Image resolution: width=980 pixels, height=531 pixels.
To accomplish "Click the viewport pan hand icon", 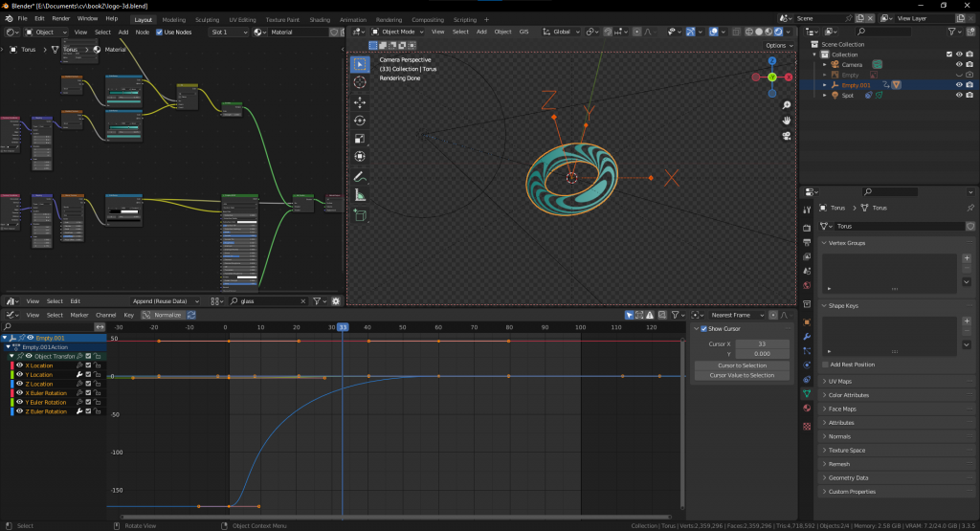I will 787,121.
